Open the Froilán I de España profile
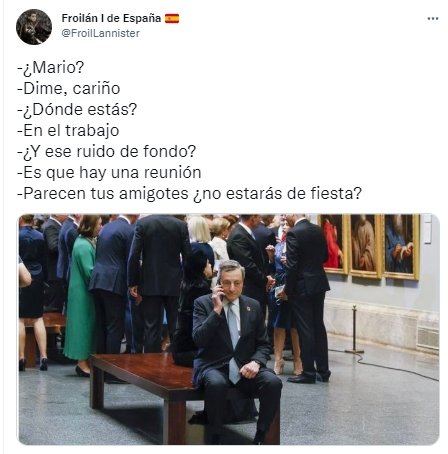Image resolution: width=448 pixels, height=454 pixels. point(111,18)
